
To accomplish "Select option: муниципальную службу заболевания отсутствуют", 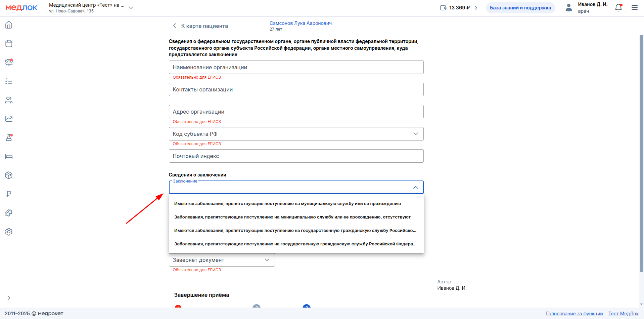I will click(x=292, y=217).
